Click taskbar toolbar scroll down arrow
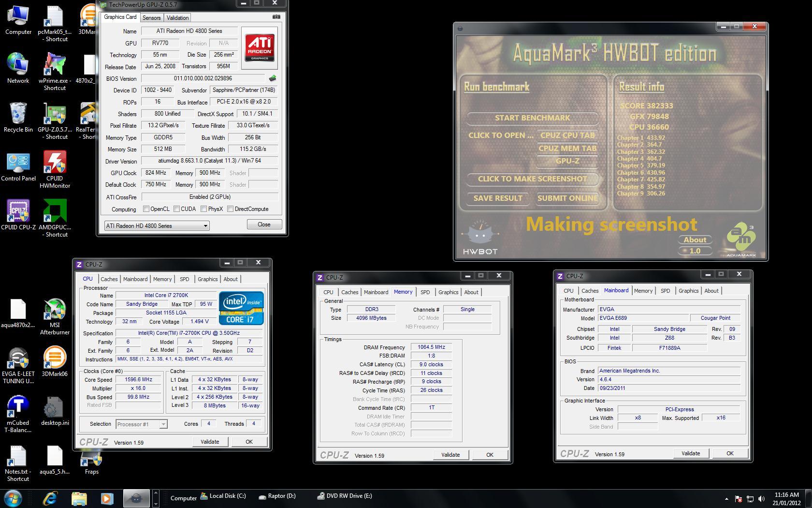The width and height of the screenshot is (812, 508). point(156,504)
